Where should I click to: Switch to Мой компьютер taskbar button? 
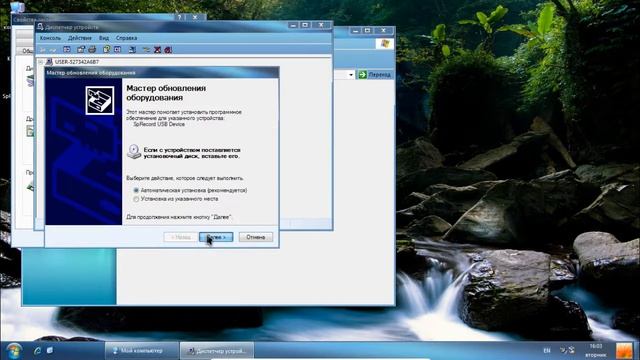tap(141, 351)
